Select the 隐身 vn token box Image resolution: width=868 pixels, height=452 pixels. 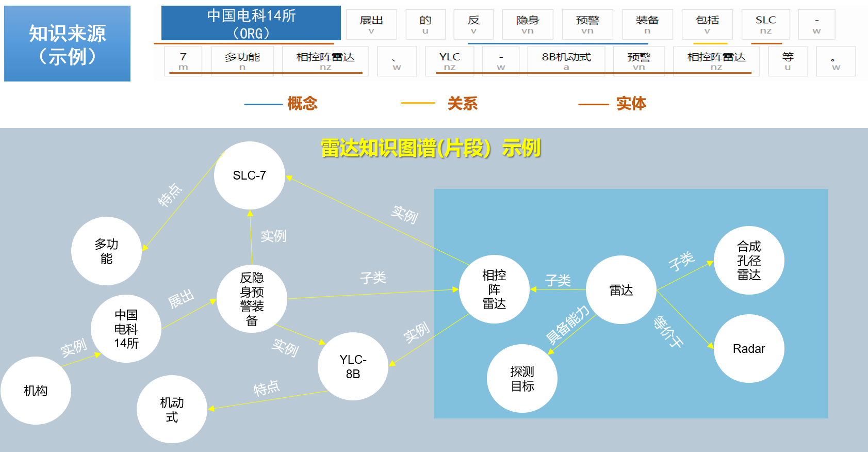point(528,24)
